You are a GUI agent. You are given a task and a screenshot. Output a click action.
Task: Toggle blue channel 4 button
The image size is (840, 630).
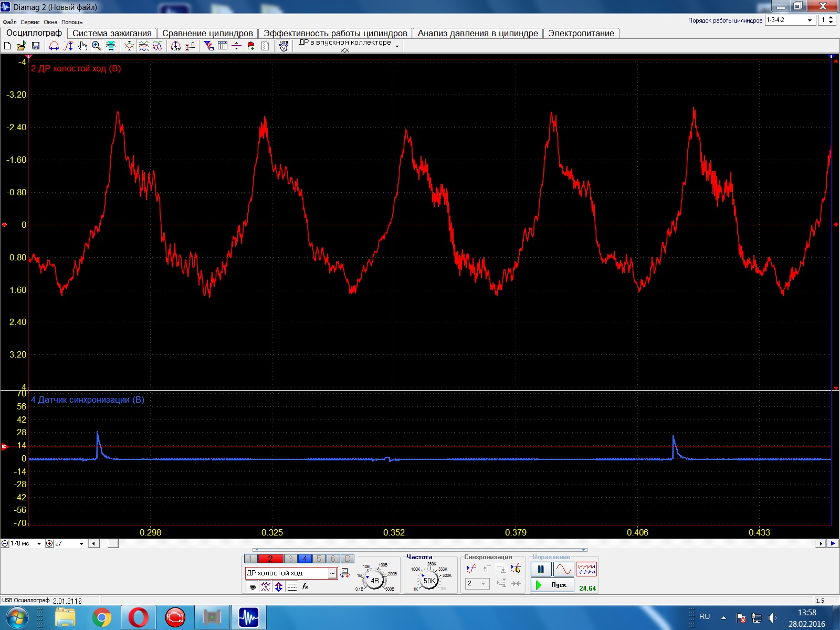304,559
